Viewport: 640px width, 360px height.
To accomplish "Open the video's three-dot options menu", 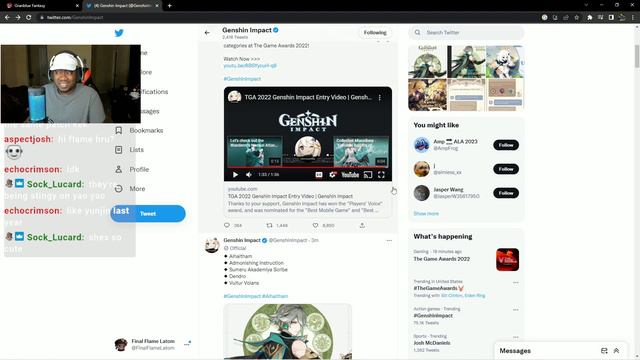I will [x=380, y=98].
